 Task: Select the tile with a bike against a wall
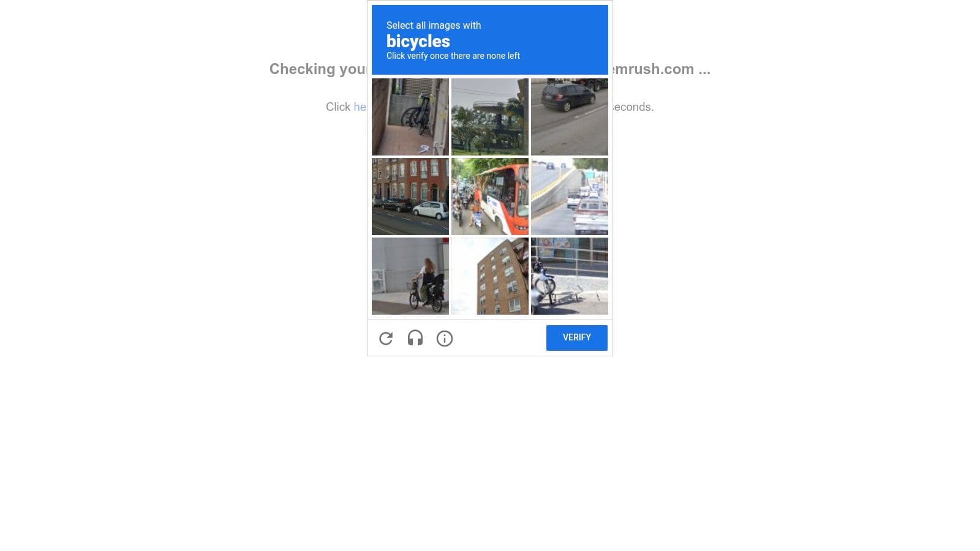tap(410, 117)
